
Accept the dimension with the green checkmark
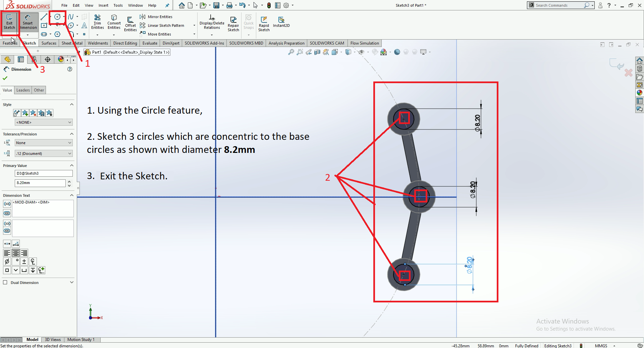5,78
